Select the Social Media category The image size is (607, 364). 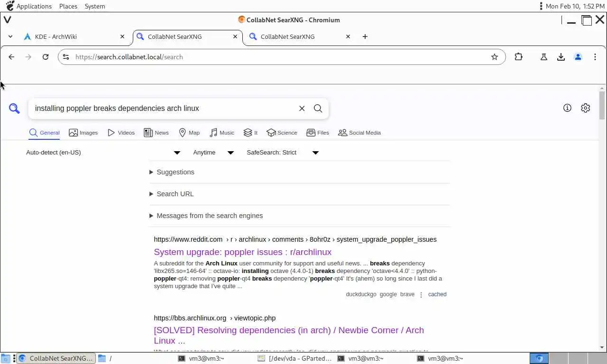pyautogui.click(x=359, y=133)
